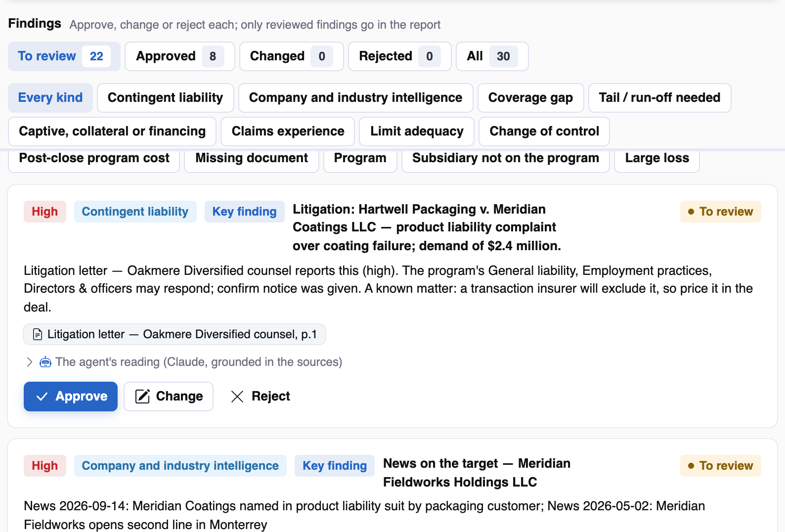
Task: Open the Rejected findings tab
Action: pyautogui.click(x=399, y=56)
